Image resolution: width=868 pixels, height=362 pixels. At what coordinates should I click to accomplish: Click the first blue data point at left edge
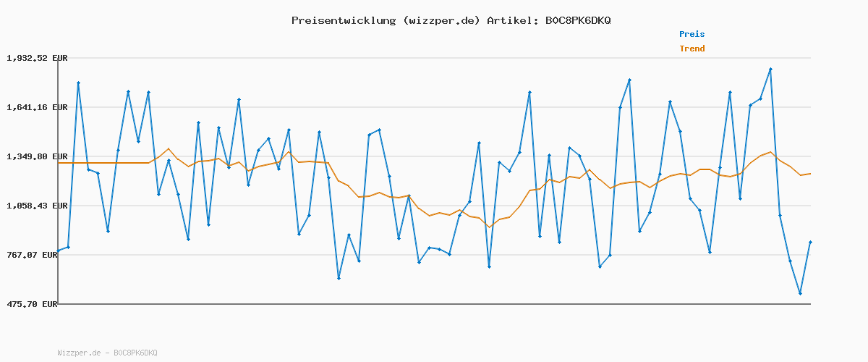pyautogui.click(x=59, y=251)
